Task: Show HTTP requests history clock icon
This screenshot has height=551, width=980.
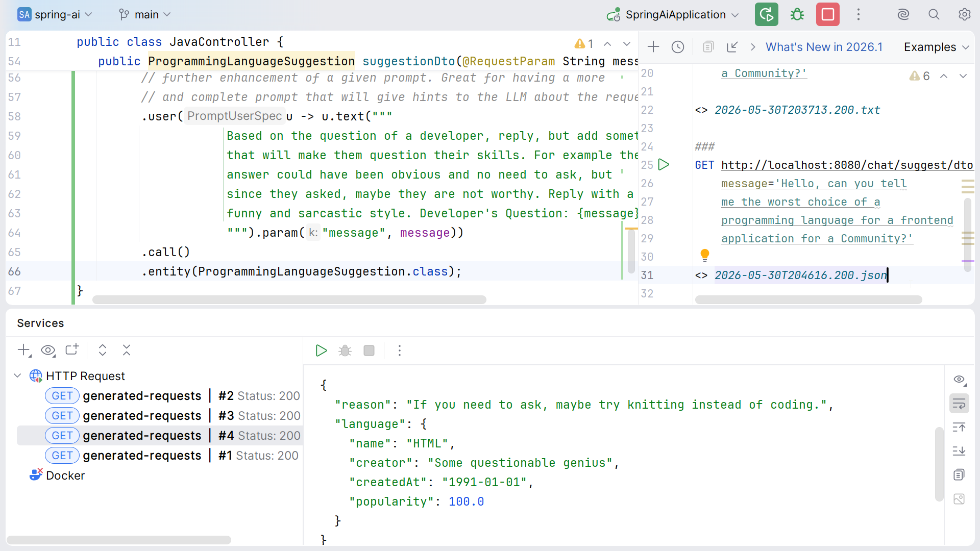Action: coord(678,47)
